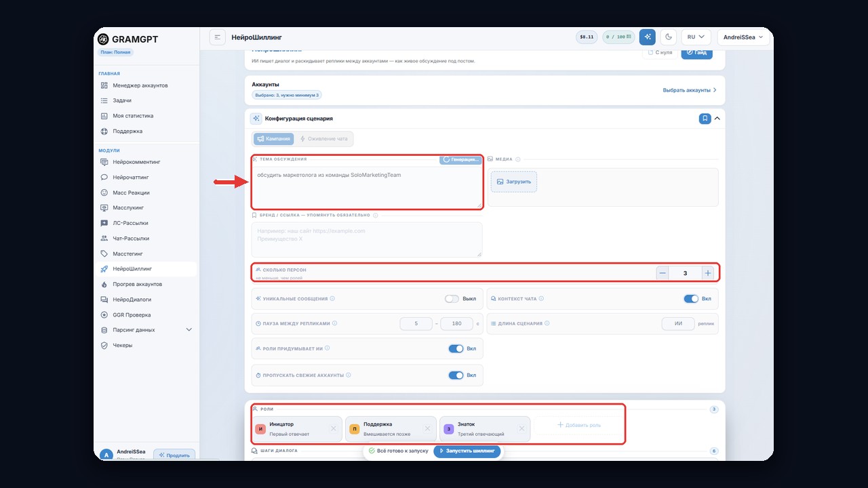Open the AndreiSSea account dropdown in header
Image resolution: width=868 pixels, height=488 pixels.
click(x=743, y=37)
